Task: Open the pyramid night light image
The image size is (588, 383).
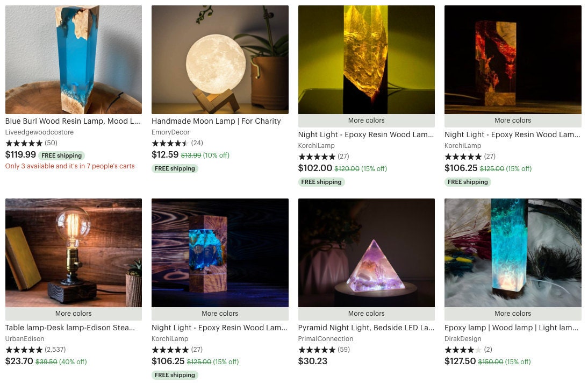Action: tap(367, 253)
